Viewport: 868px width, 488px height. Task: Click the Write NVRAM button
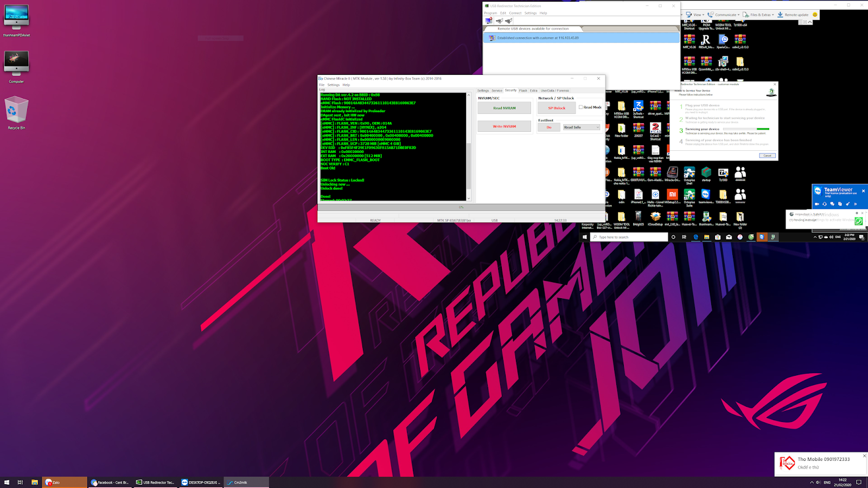[505, 126]
